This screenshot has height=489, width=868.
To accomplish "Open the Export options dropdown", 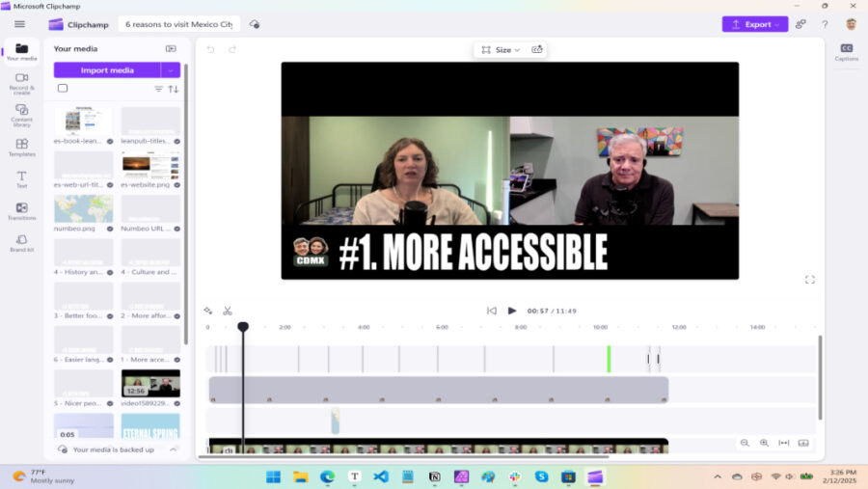I will (755, 24).
